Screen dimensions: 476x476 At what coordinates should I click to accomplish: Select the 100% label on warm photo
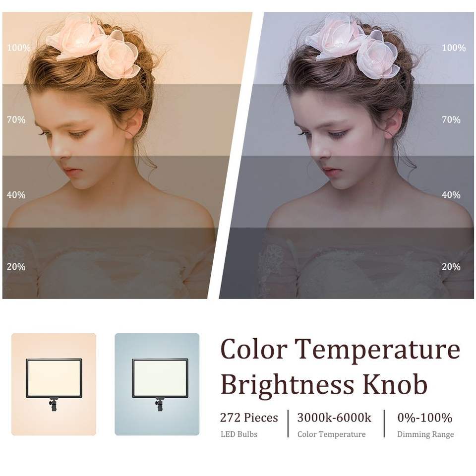pyautogui.click(x=19, y=48)
